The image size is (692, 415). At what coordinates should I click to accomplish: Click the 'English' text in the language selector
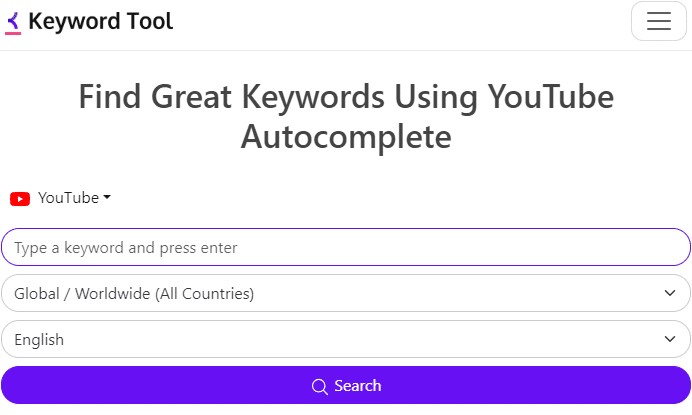pyautogui.click(x=39, y=339)
